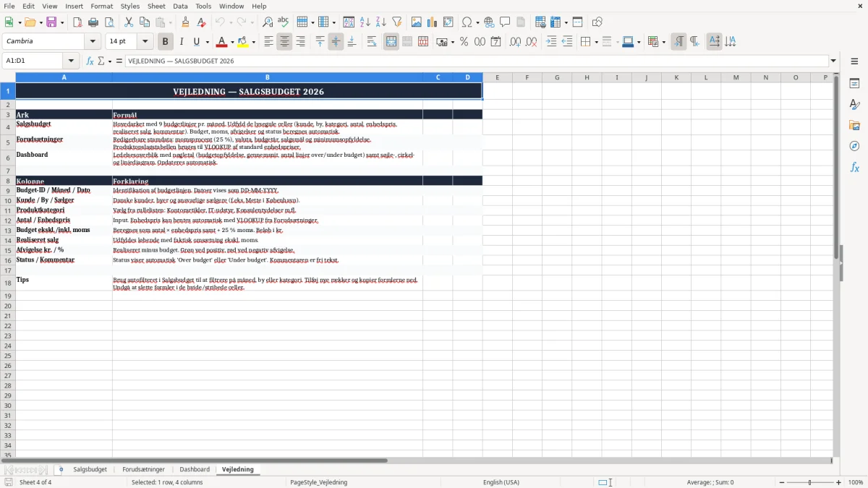868x488 pixels.
Task: Insert image
Action: tap(417, 22)
